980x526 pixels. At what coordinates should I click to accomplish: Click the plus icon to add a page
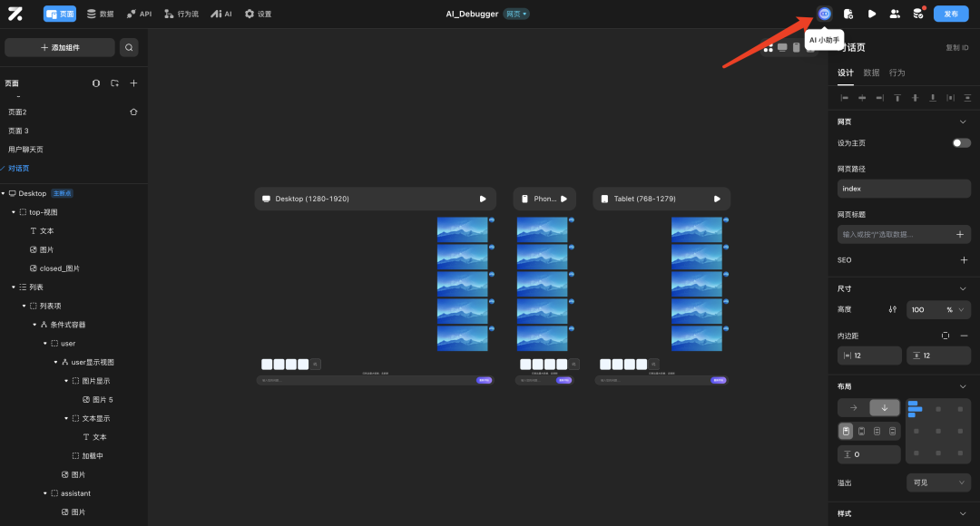click(x=133, y=83)
